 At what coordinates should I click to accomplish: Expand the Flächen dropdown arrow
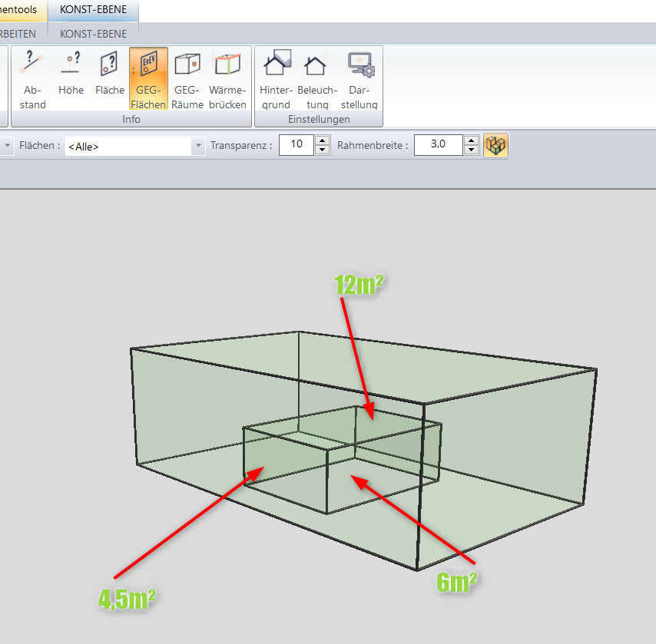[x=198, y=146]
